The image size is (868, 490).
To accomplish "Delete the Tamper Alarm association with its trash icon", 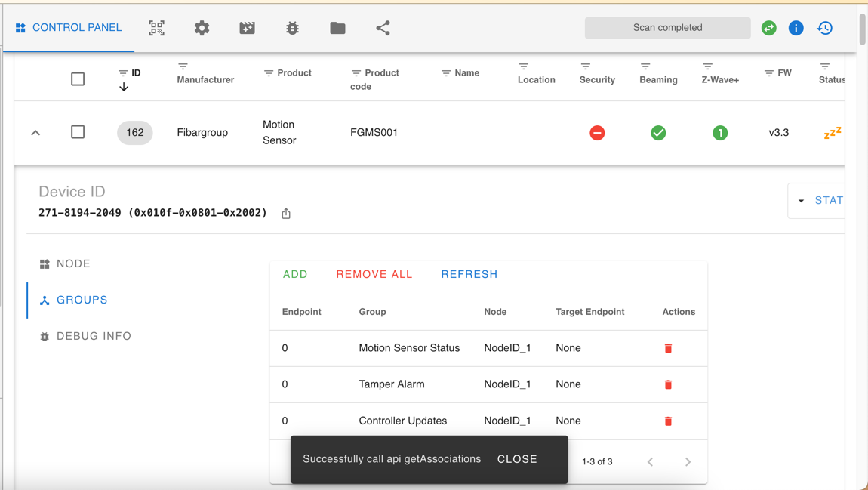I will [668, 384].
